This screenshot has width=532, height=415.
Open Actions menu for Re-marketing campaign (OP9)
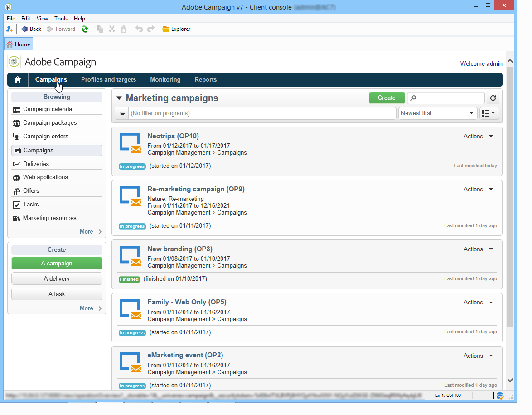[478, 190]
